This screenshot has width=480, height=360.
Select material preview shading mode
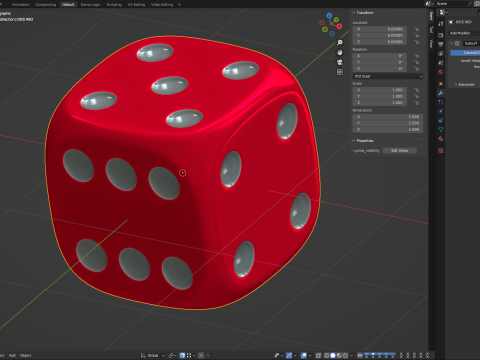(x=339, y=355)
